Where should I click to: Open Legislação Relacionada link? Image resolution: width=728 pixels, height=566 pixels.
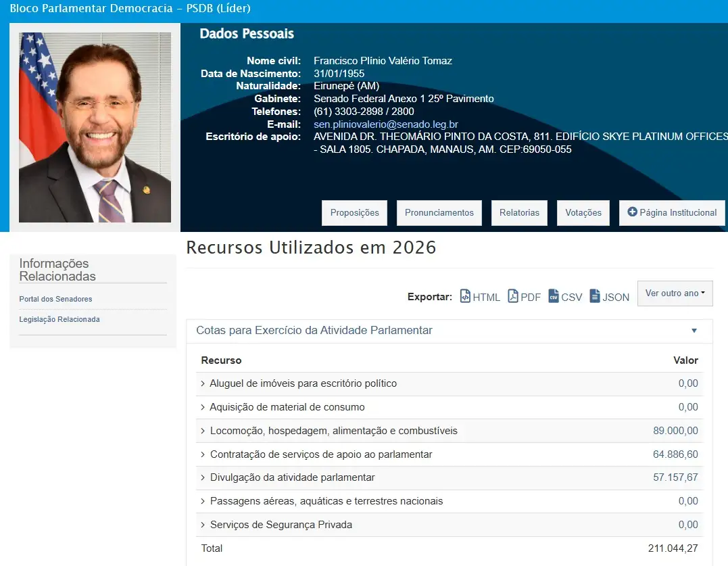point(59,319)
